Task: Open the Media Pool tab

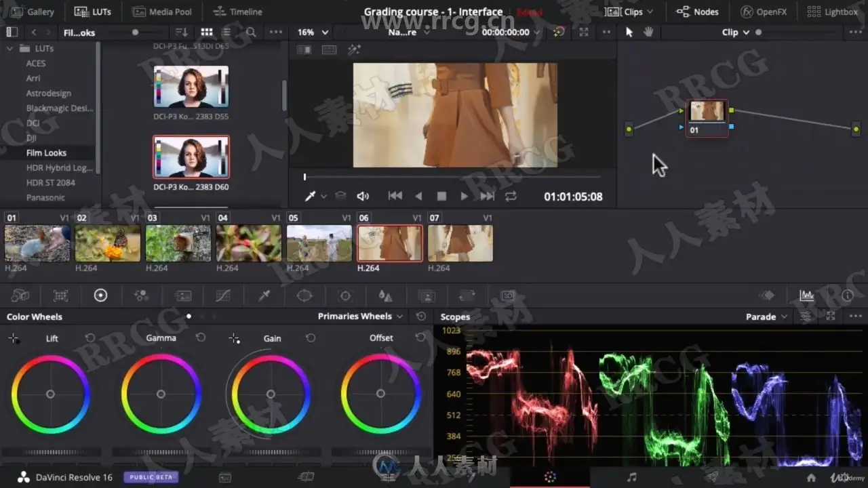Action: pyautogui.click(x=162, y=12)
